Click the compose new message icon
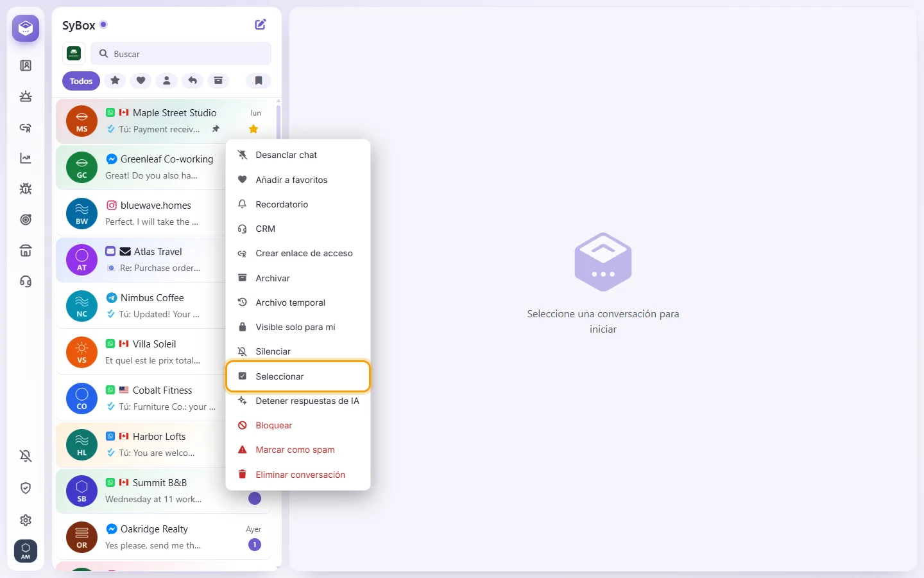Viewport: 924px width, 578px height. point(261,24)
